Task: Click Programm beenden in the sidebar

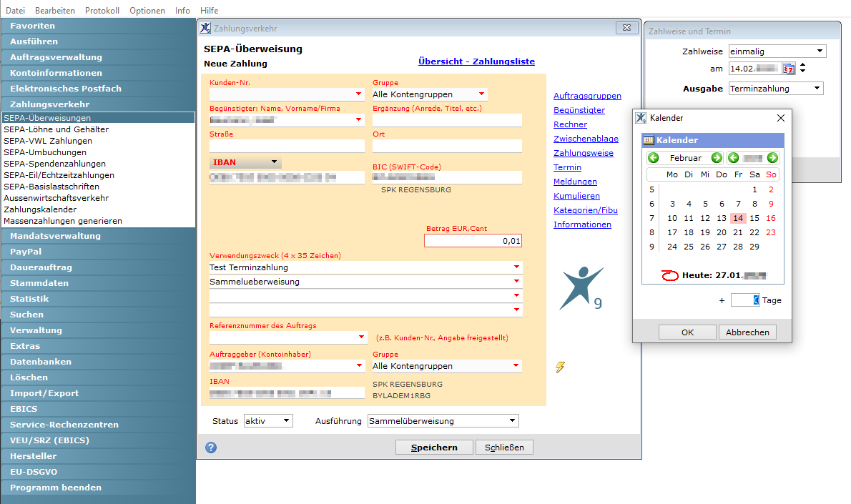Action: point(98,488)
